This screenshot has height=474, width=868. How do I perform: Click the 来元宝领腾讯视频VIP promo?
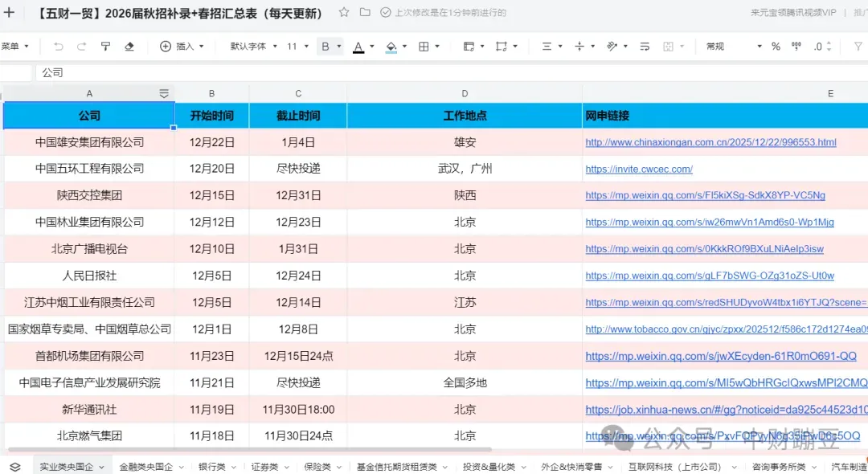tap(793, 12)
